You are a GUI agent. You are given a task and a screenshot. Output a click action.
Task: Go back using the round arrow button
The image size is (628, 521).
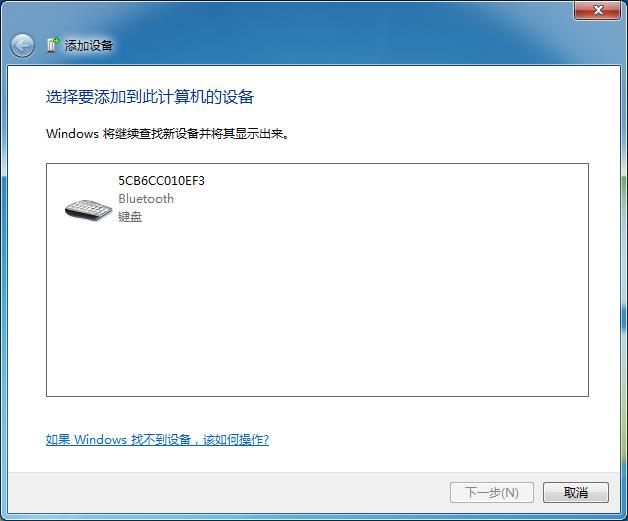22,46
